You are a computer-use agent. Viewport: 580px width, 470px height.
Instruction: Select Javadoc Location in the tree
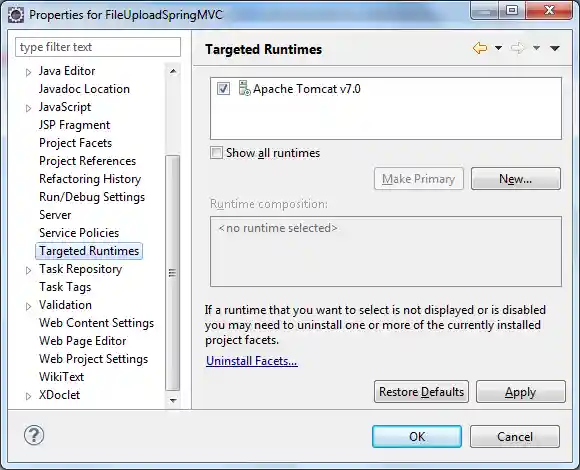[84, 89]
